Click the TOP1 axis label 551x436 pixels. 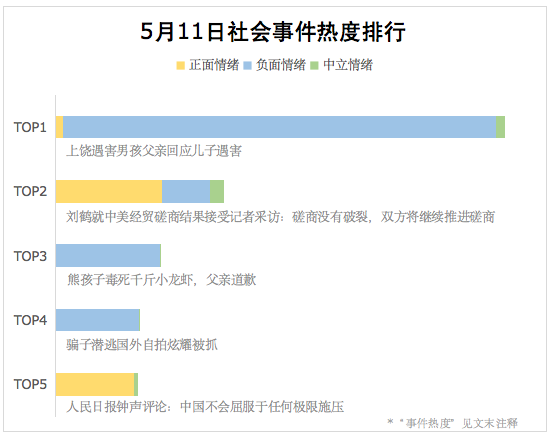[x=30, y=127]
